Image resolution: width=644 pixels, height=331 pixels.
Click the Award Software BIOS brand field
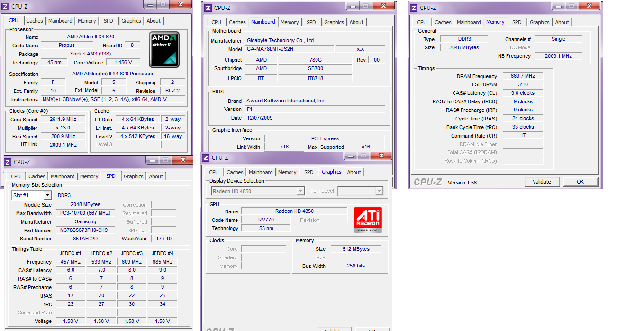(x=315, y=101)
